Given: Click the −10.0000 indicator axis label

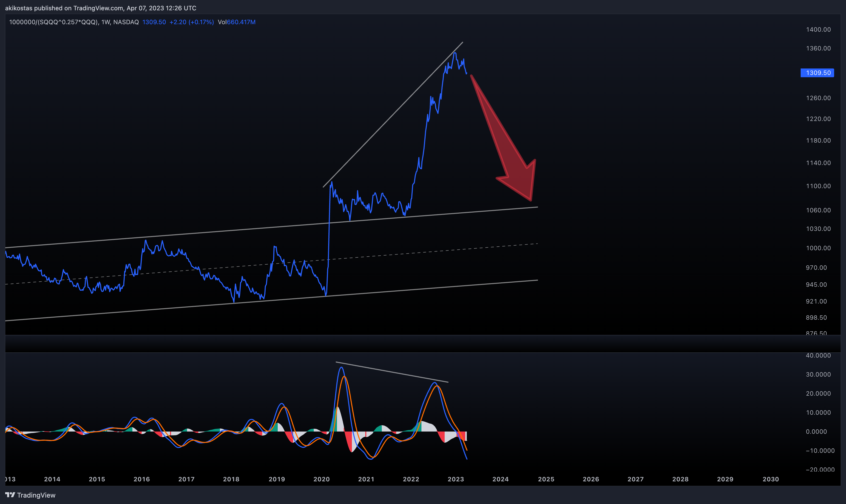Looking at the screenshot, I should coord(820,451).
